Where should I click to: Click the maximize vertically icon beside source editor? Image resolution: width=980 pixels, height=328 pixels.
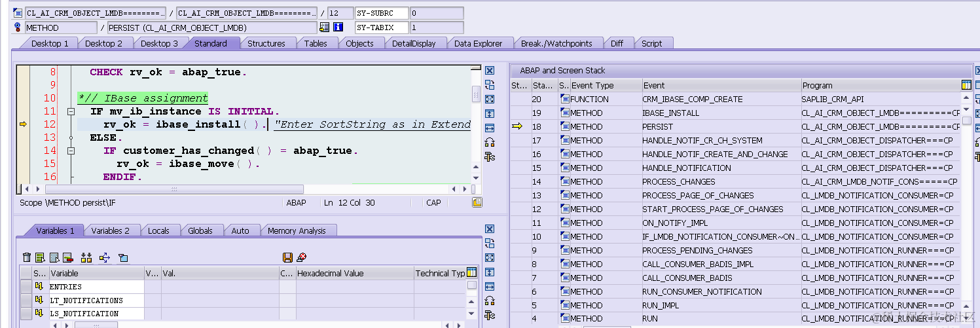(x=490, y=114)
